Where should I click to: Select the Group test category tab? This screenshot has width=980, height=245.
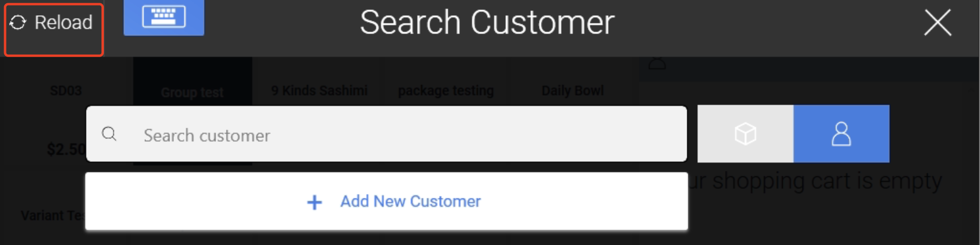click(x=192, y=92)
